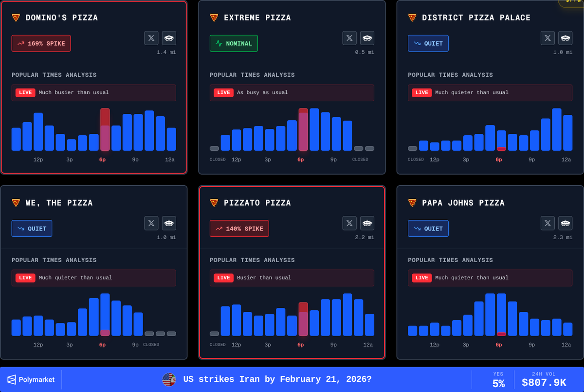The height and width of the screenshot is (392, 584).
Task: Click the Polymarket logo in the bottom banner
Action: click(x=31, y=379)
